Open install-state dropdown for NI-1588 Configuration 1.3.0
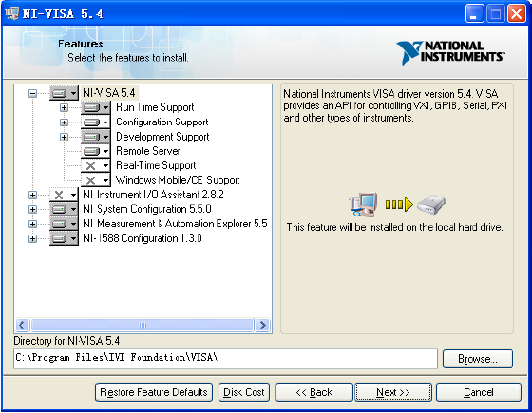532x413 pixels. point(64,238)
